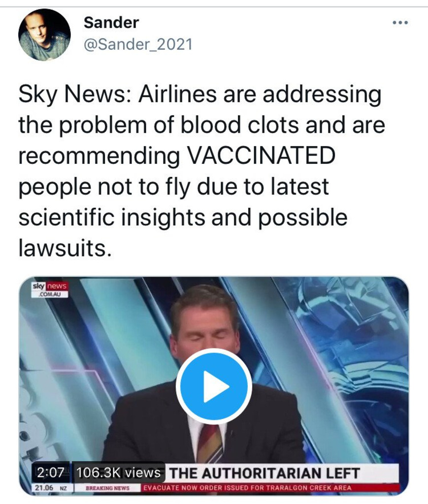This screenshot has height=504, width=428.
Task: Open Sander's profile picture
Action: [44, 35]
